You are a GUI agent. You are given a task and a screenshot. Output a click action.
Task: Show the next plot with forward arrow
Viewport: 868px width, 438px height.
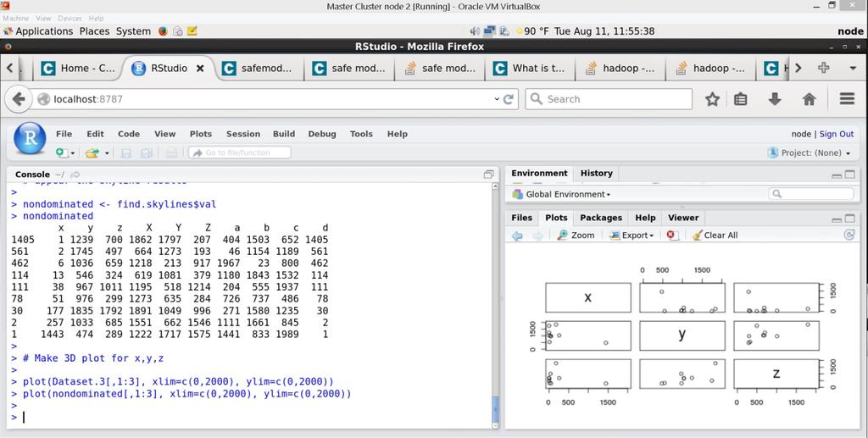click(x=537, y=236)
